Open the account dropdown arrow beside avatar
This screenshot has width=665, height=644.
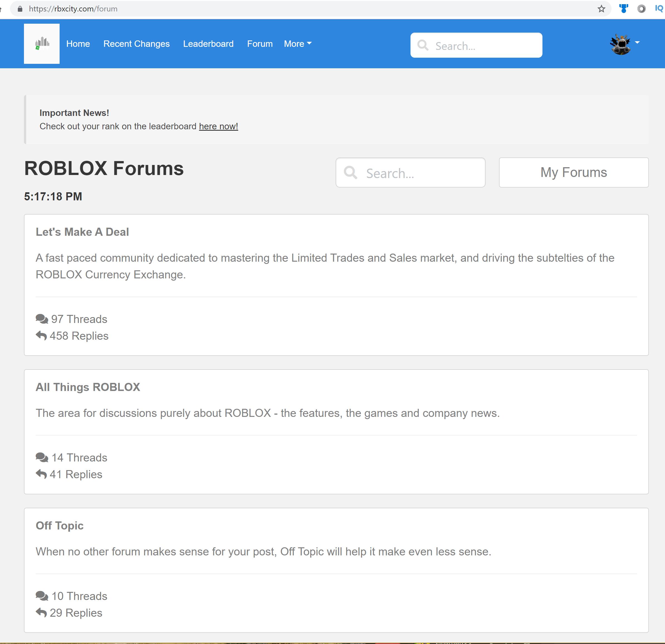[637, 42]
